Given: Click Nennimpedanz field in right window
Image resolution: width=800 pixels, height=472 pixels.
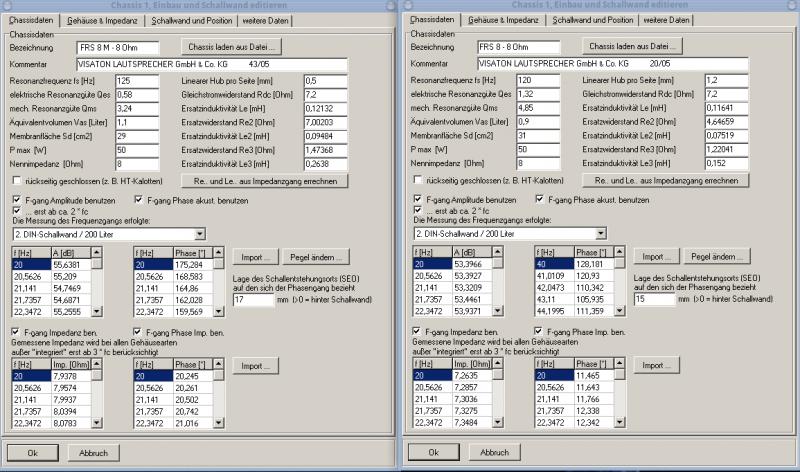Looking at the screenshot, I should tap(538, 163).
